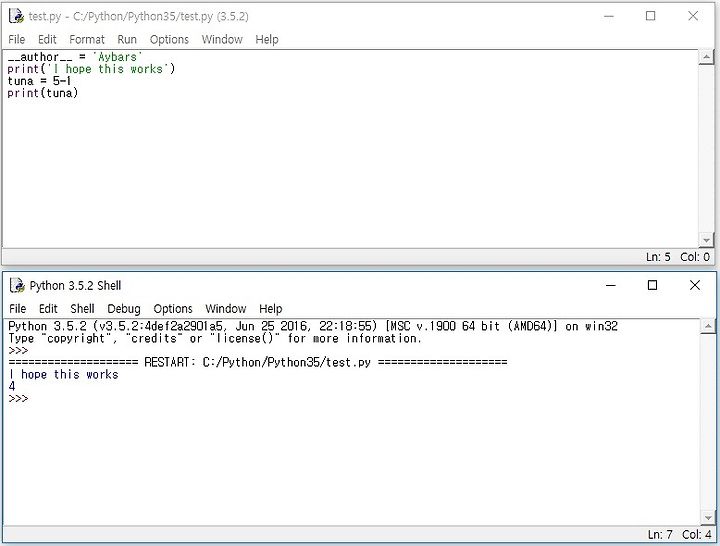Close the Python 3.5.2 Shell window
The width and height of the screenshot is (720, 546).
695,285
